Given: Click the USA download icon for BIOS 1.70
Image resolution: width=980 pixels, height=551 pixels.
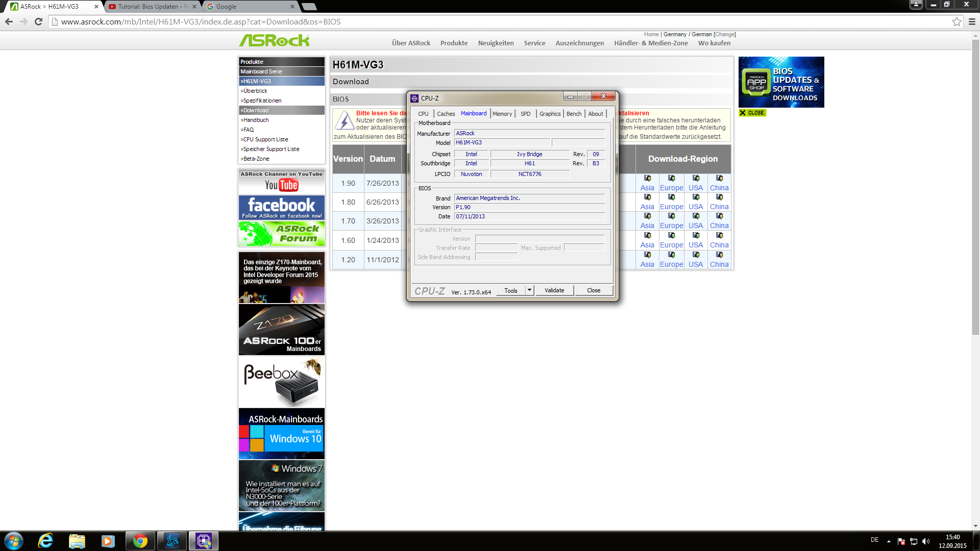Looking at the screenshot, I should coord(696,216).
